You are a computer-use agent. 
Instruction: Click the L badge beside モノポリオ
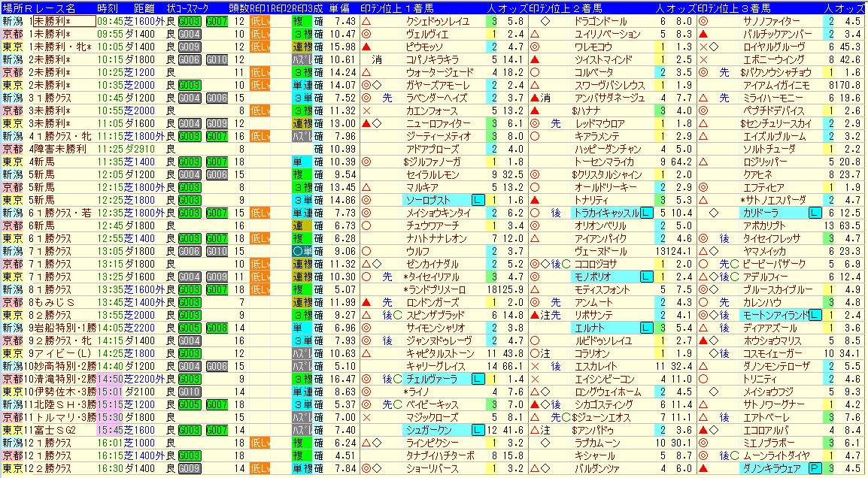coord(646,277)
